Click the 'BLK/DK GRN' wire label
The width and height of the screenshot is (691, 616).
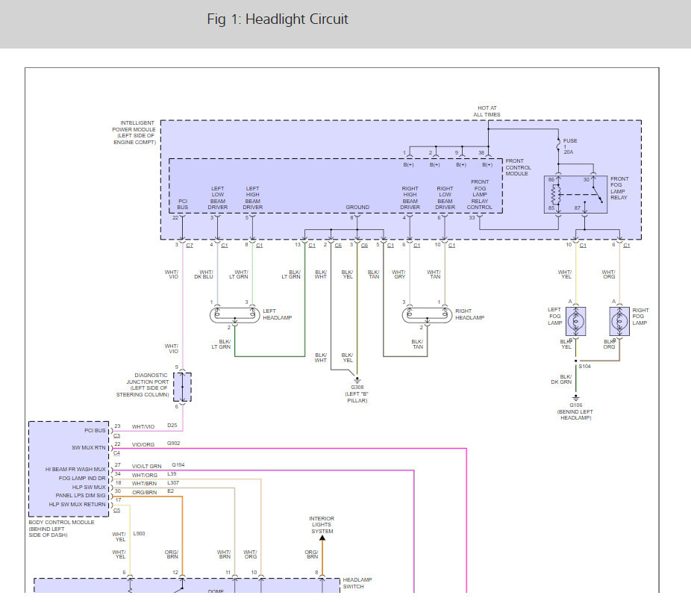(561, 379)
